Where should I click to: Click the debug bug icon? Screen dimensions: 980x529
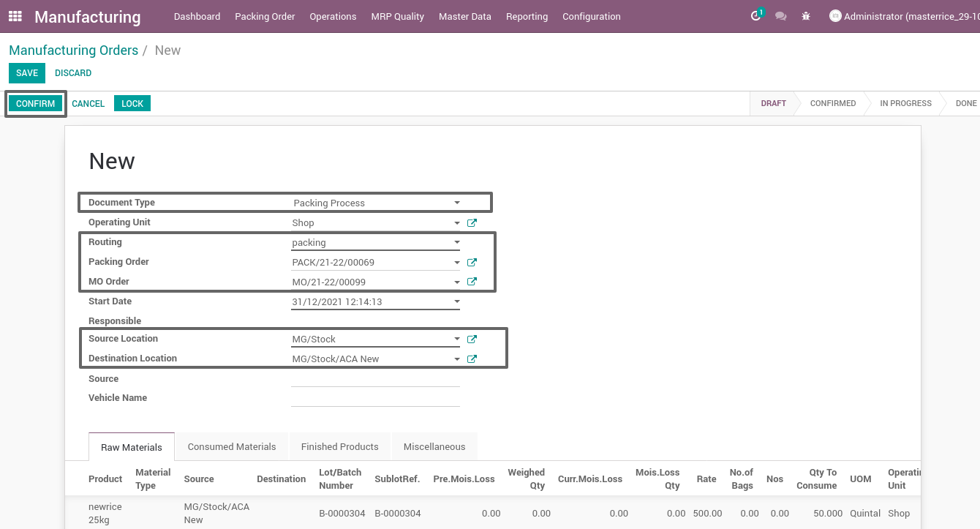click(805, 16)
